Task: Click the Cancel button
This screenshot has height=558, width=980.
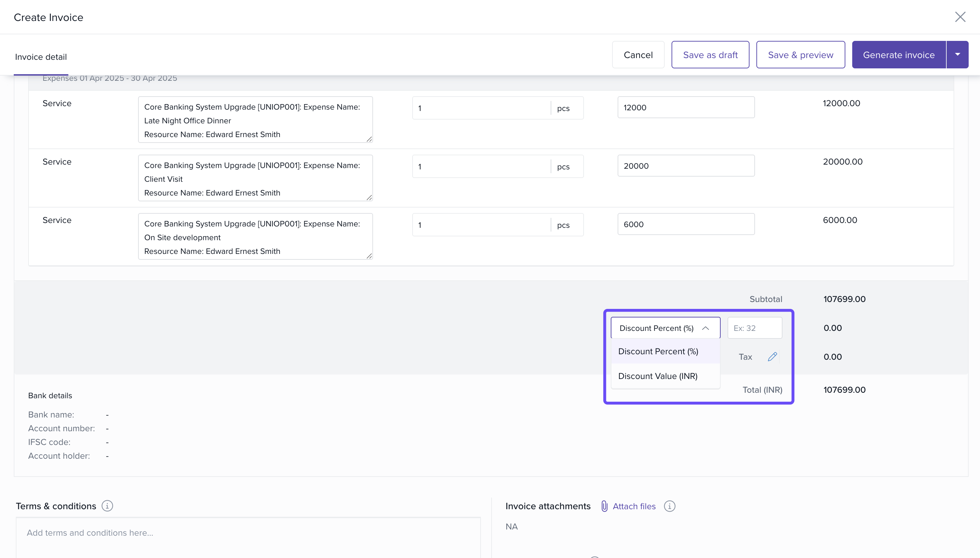Action: coord(638,55)
